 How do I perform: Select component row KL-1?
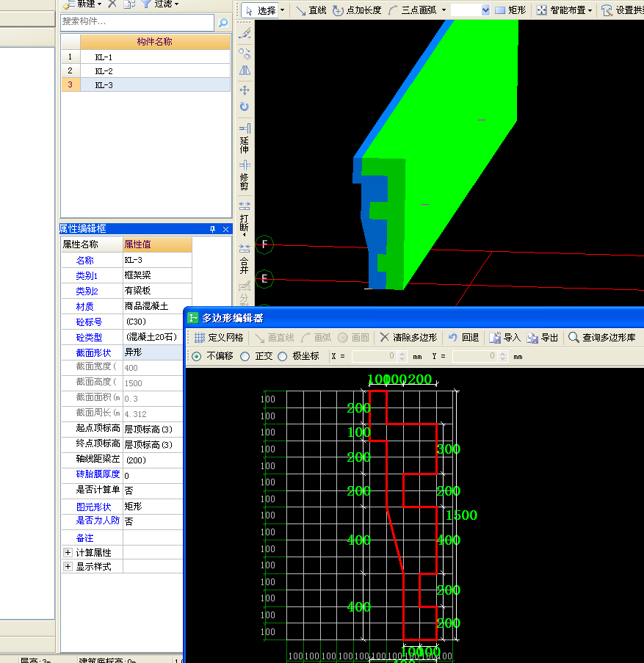click(146, 57)
